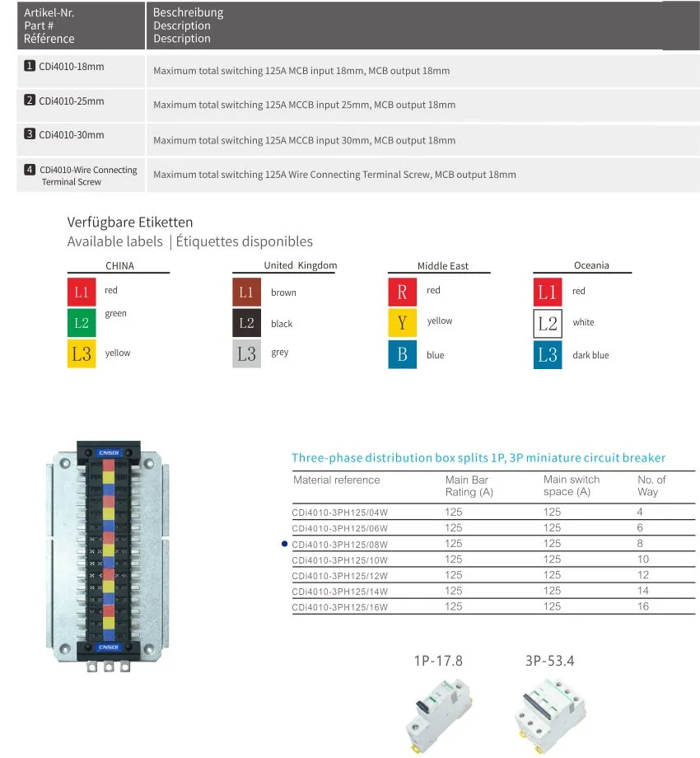Select the CDi4010-3PH125/04W material reference

(x=339, y=512)
